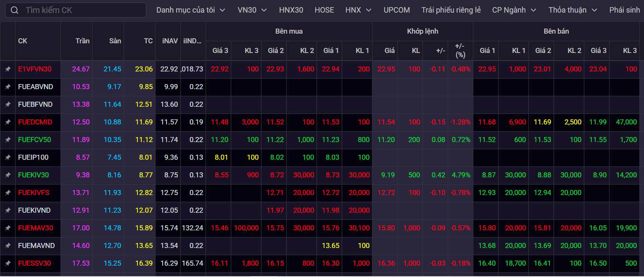Open the VN30 dropdown menu
The image size is (644, 277).
252,10
